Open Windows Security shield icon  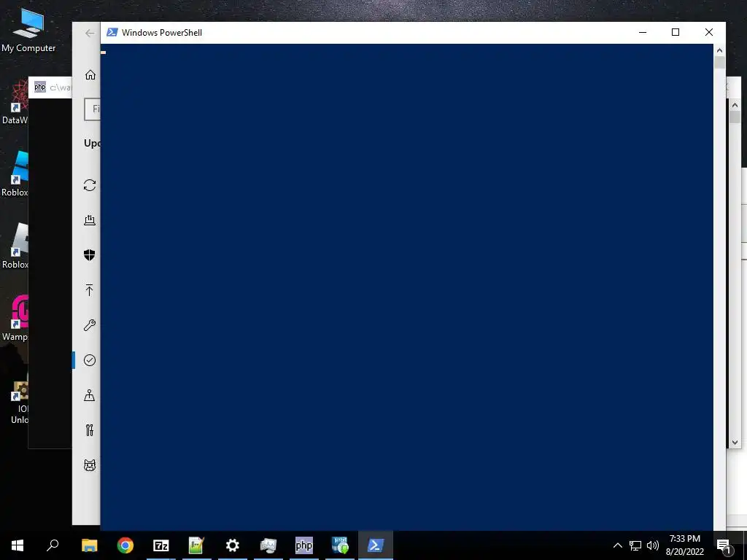coord(90,254)
